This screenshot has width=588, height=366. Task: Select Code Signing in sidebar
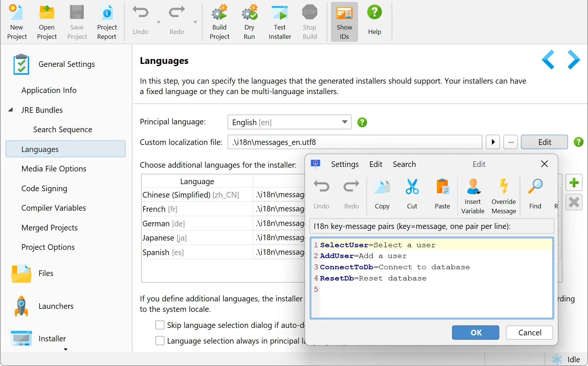coord(44,189)
